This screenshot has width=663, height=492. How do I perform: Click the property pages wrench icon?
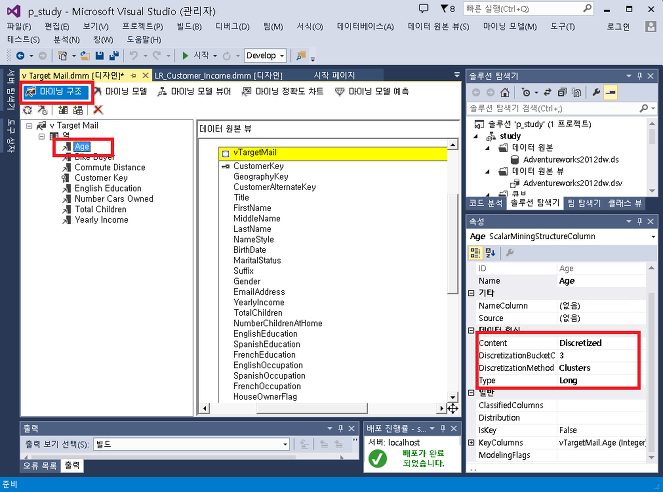point(510,253)
